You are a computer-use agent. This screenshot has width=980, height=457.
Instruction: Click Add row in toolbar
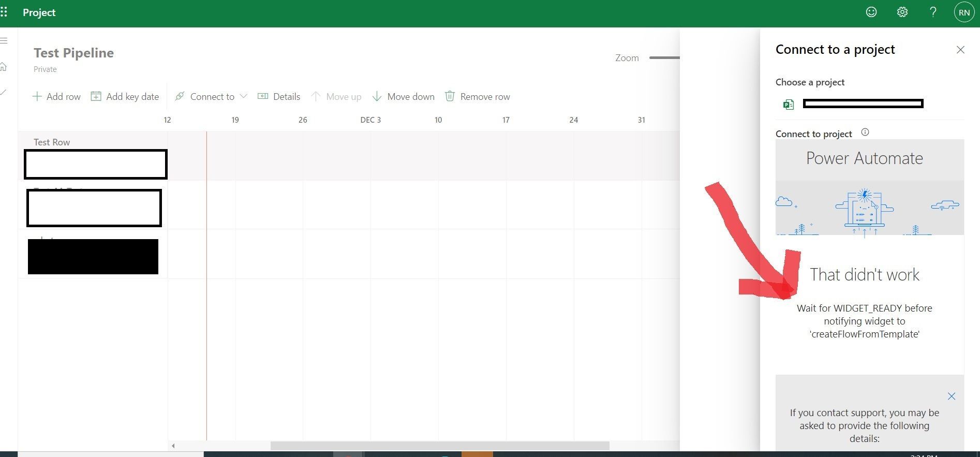click(x=56, y=96)
